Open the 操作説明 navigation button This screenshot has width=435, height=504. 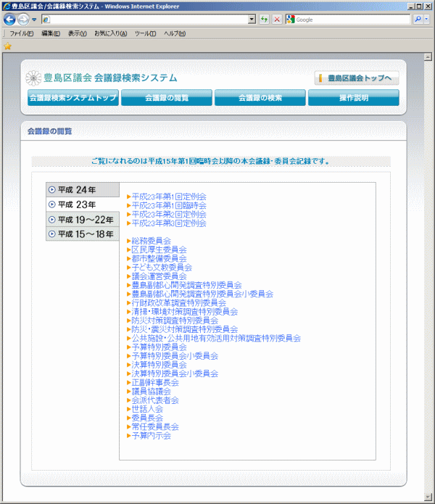(354, 98)
